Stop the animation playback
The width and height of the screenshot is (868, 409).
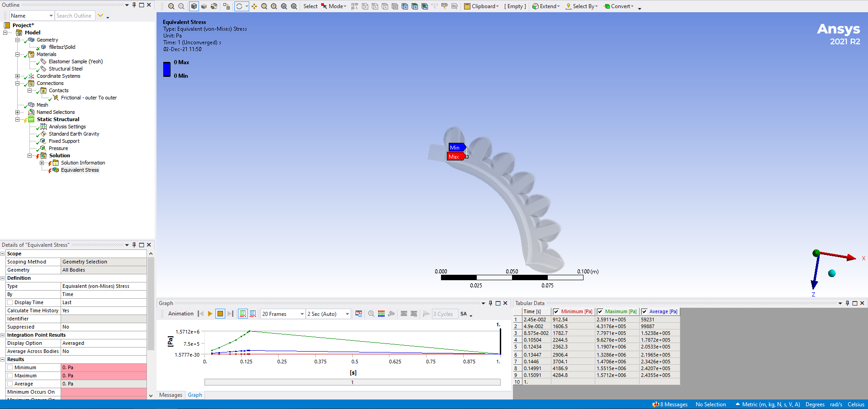(x=220, y=314)
